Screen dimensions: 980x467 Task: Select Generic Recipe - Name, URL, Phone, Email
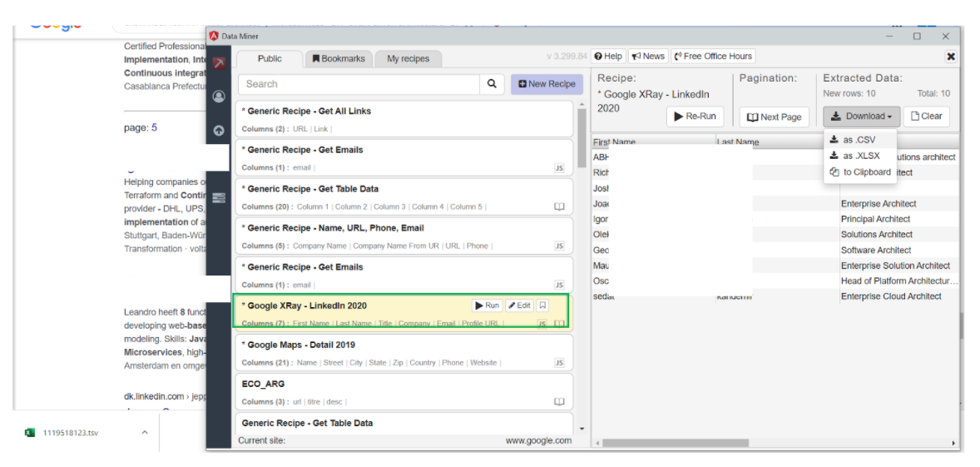pyautogui.click(x=404, y=236)
